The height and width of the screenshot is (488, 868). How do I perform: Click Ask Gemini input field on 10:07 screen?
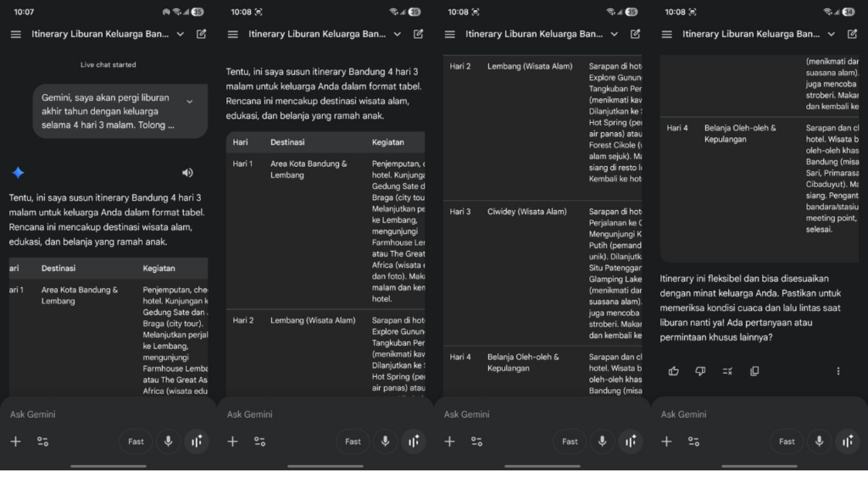85,414
